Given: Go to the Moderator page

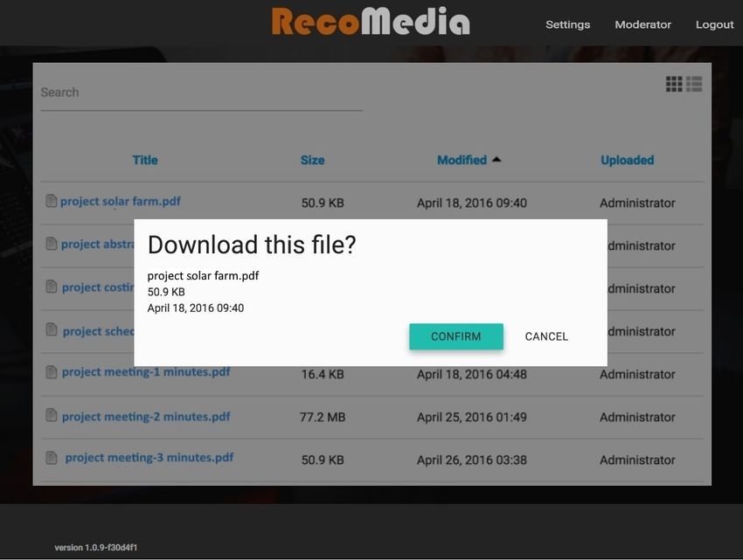Looking at the screenshot, I should pyautogui.click(x=643, y=24).
